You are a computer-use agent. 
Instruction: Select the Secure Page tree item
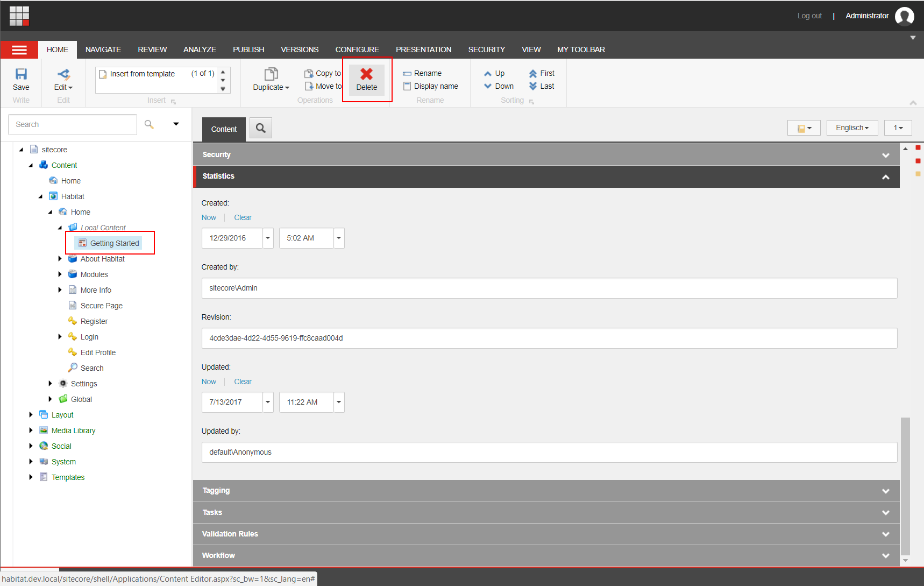(101, 306)
